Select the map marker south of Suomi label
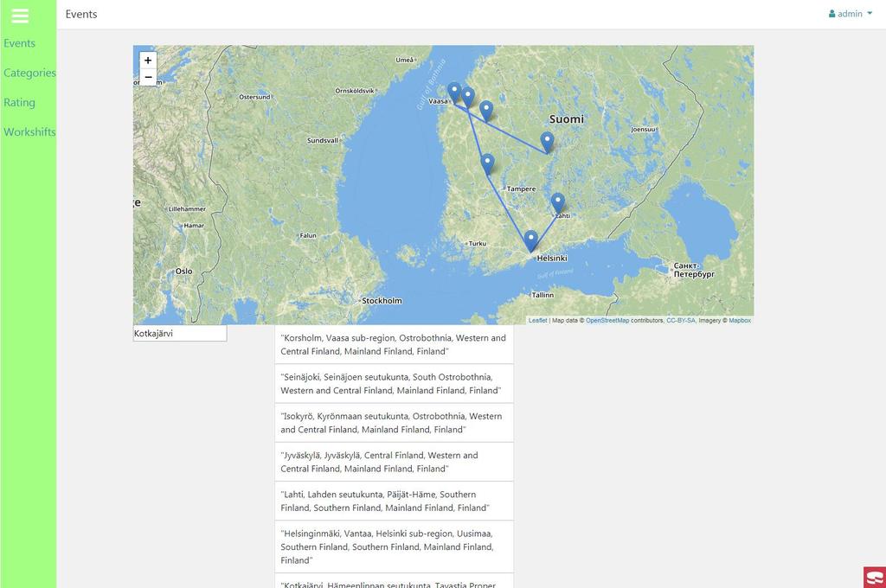886x588 pixels. [x=547, y=143]
